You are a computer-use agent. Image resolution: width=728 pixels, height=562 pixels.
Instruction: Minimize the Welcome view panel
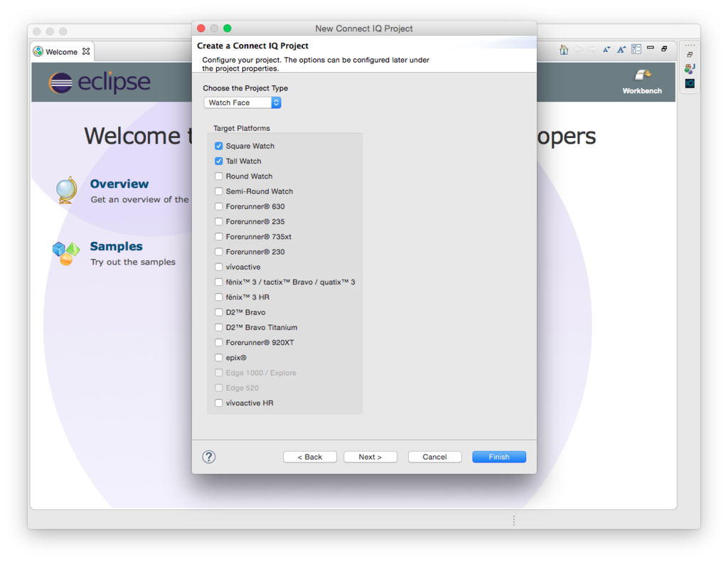[x=651, y=48]
